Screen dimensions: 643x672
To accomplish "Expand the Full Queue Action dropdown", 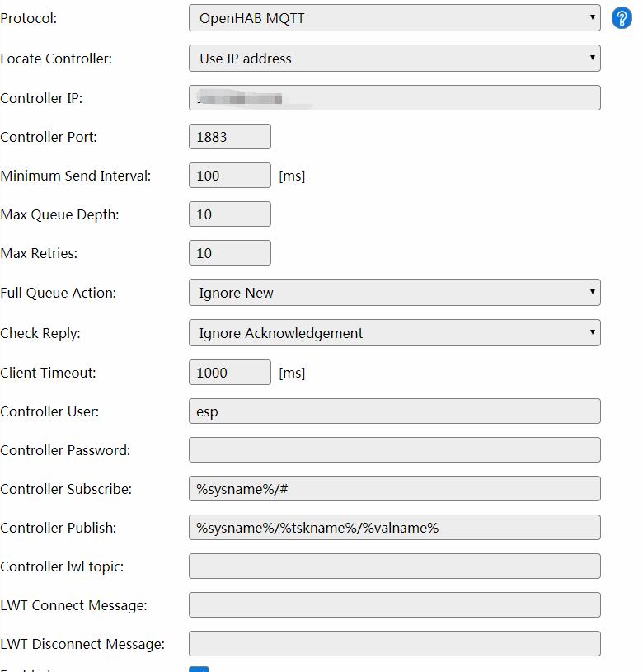I will pos(394,292).
